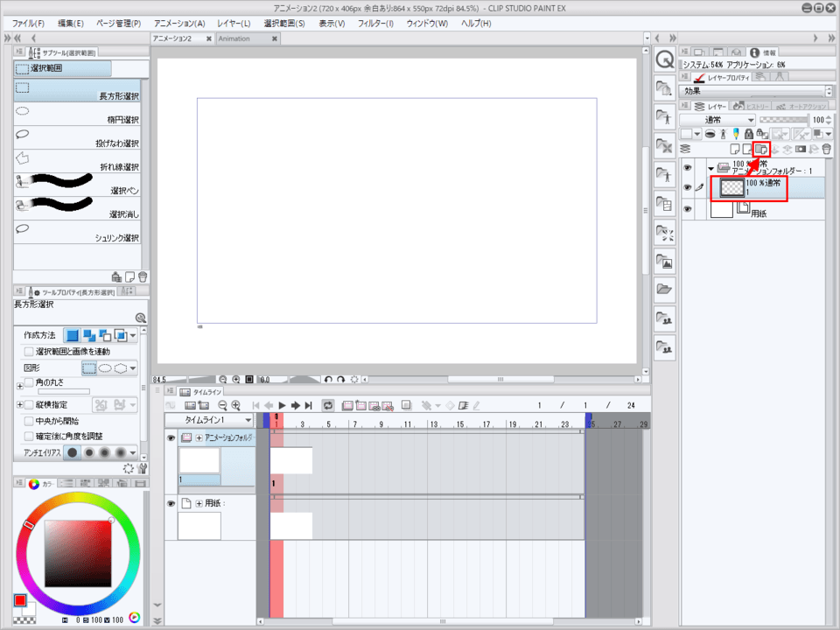Viewport: 840px width, 630px height.
Task: Click zoom in icon below the canvas
Action: (x=235, y=379)
